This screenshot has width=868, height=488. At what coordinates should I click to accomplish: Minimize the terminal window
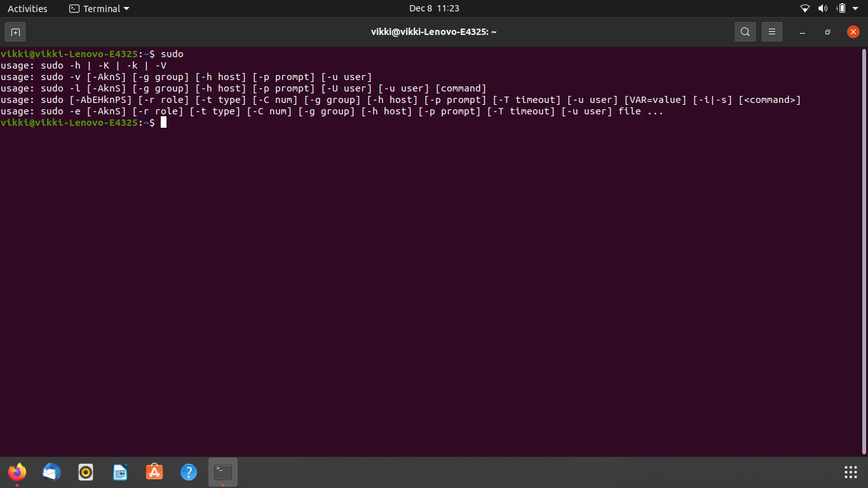click(x=803, y=32)
